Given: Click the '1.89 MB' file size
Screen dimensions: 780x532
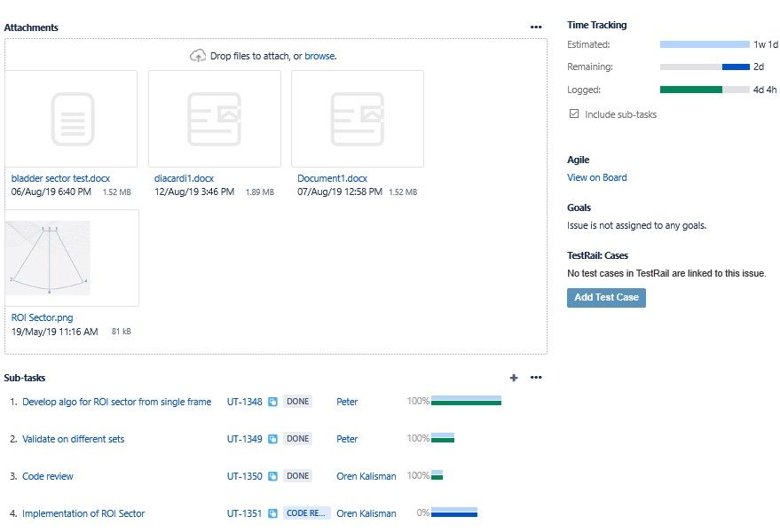Looking at the screenshot, I should click(260, 192).
